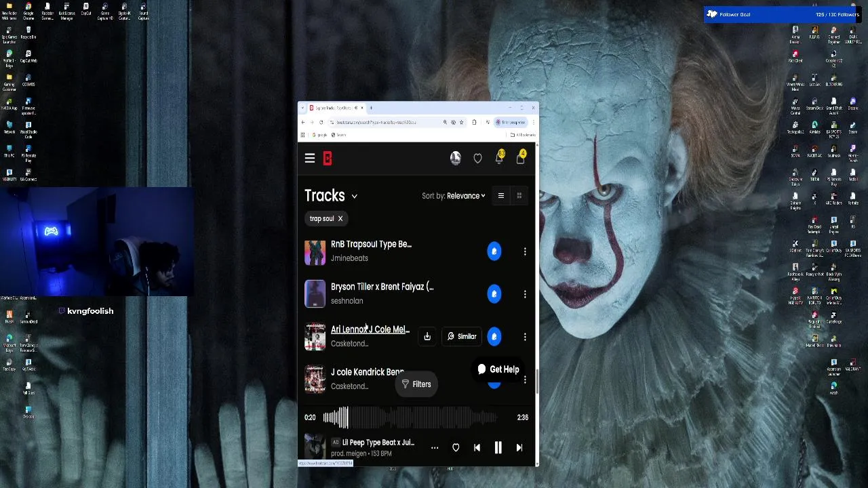Screen dimensions: 868x488
Task: Open the Epic Games Launcher desktop shortcut
Action: coord(9,33)
